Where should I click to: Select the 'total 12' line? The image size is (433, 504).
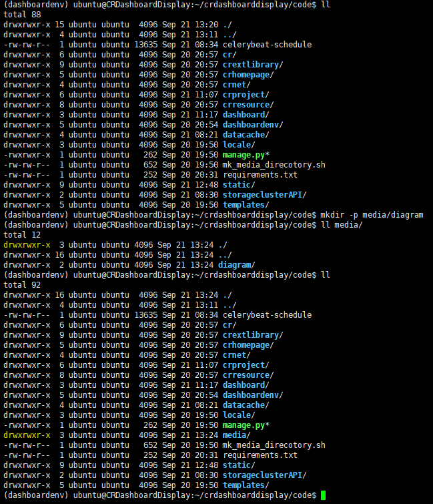pyautogui.click(x=22, y=234)
